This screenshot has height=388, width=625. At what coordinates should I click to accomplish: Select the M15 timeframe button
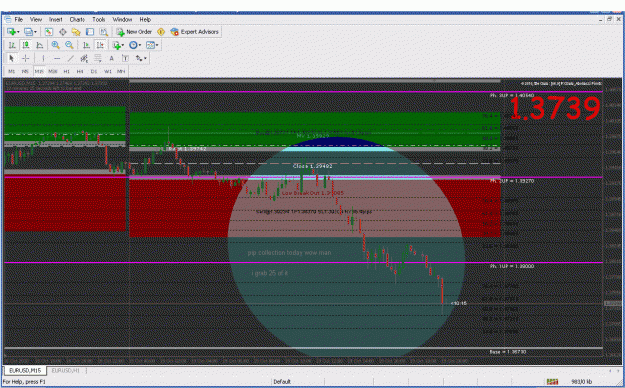[39, 71]
